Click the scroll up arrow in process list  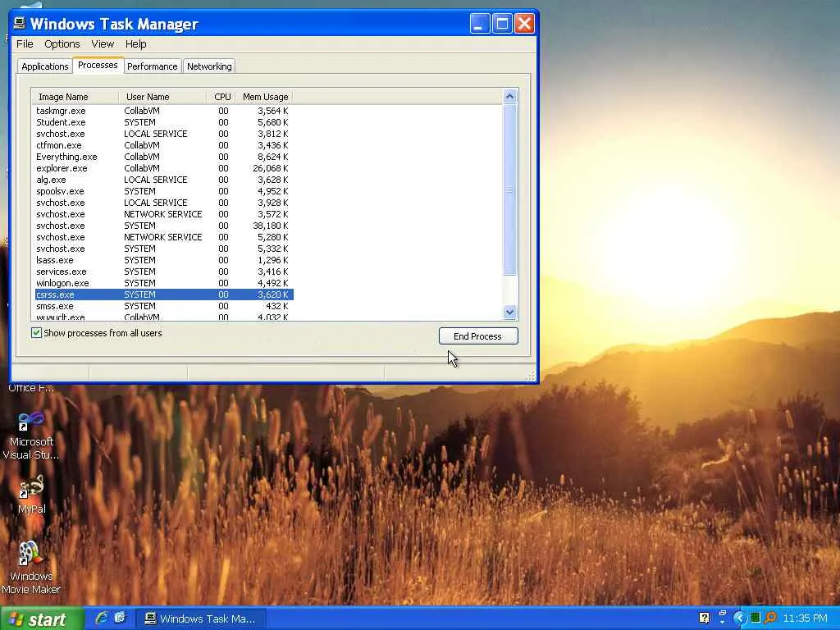[x=509, y=97]
